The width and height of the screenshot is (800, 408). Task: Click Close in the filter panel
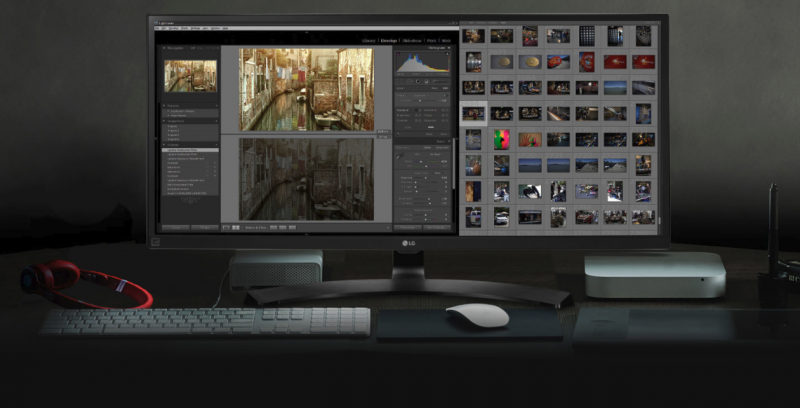coord(443,134)
